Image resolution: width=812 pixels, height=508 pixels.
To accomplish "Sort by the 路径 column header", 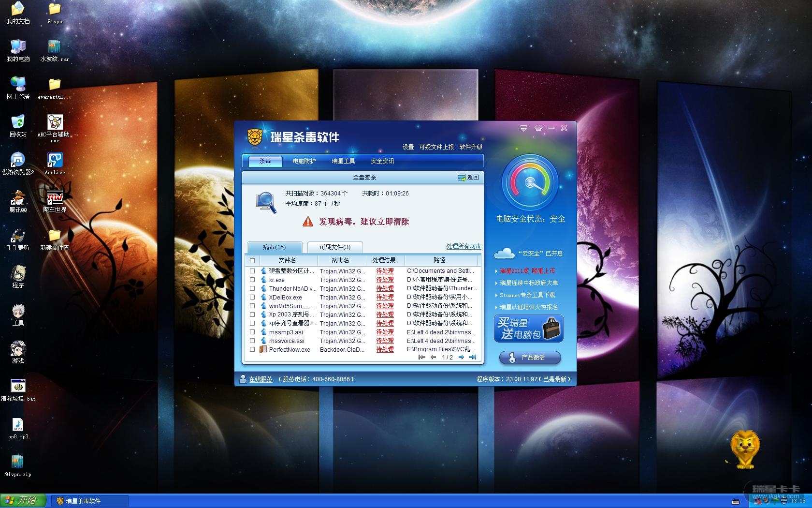I will [440, 260].
